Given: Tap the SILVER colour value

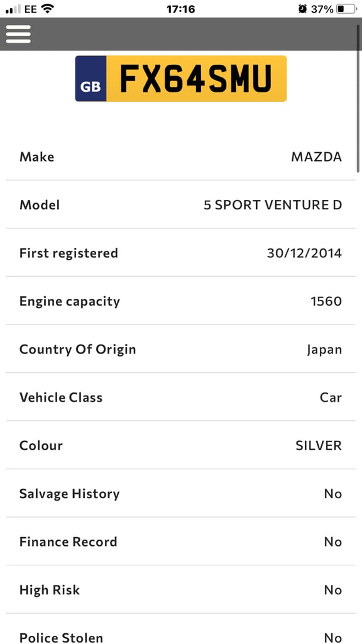Looking at the screenshot, I should pos(319,446).
